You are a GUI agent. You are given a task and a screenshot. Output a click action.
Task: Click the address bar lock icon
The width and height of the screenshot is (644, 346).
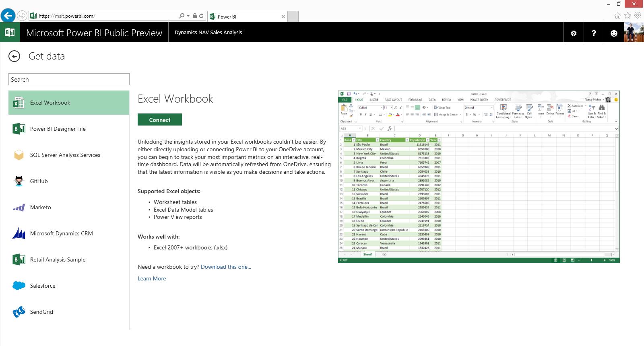(195, 16)
